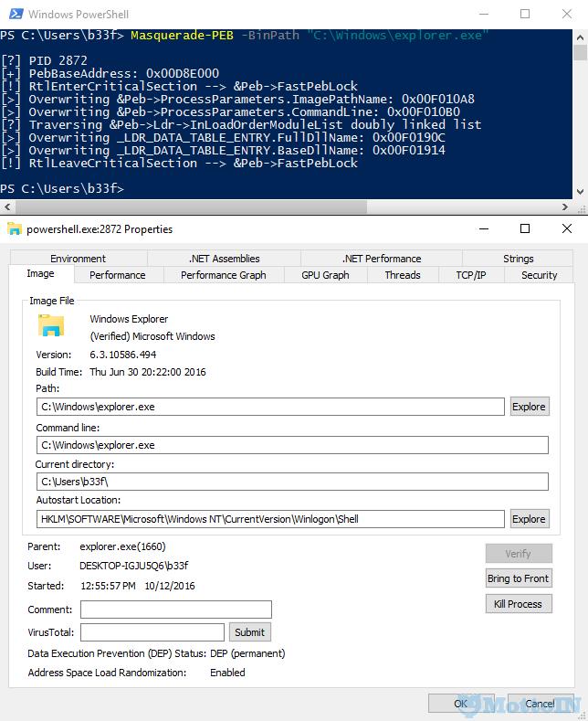
Task: Click the Build Time 'Thu Jun 30 20:22:00 2016'
Action: pyautogui.click(x=148, y=372)
